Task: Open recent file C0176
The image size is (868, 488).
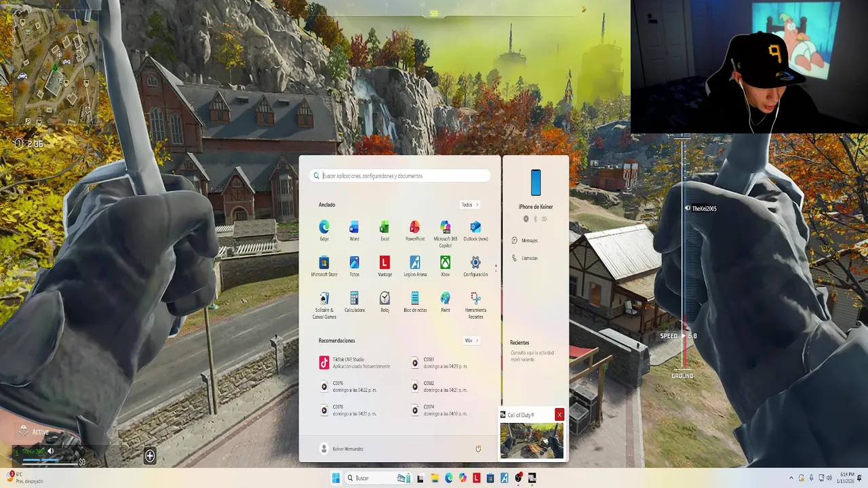Action: [x=349, y=386]
